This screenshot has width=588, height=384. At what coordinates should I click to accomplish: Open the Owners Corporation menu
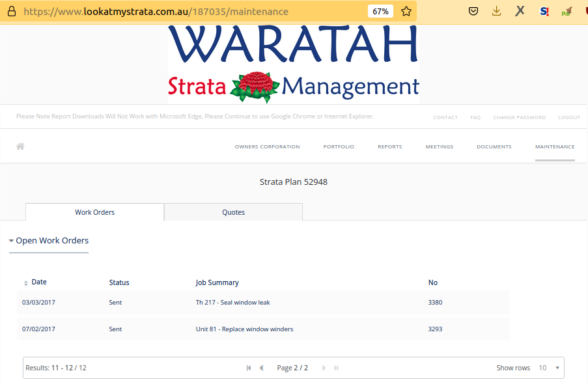click(267, 147)
